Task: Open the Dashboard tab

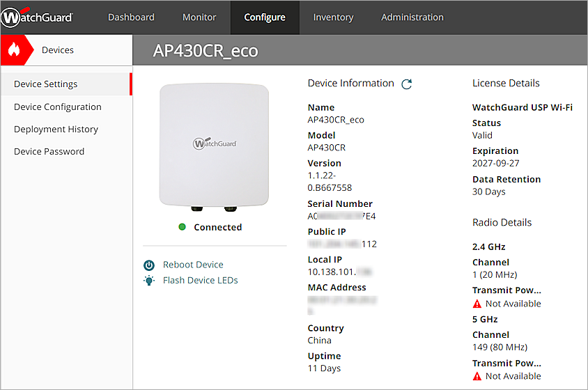Action: pyautogui.click(x=131, y=17)
